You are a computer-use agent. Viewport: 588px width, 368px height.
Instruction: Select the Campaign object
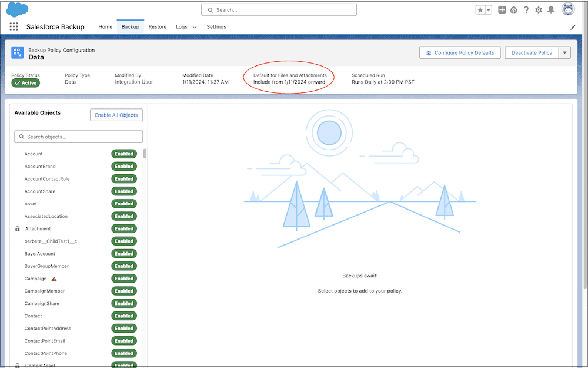35,279
